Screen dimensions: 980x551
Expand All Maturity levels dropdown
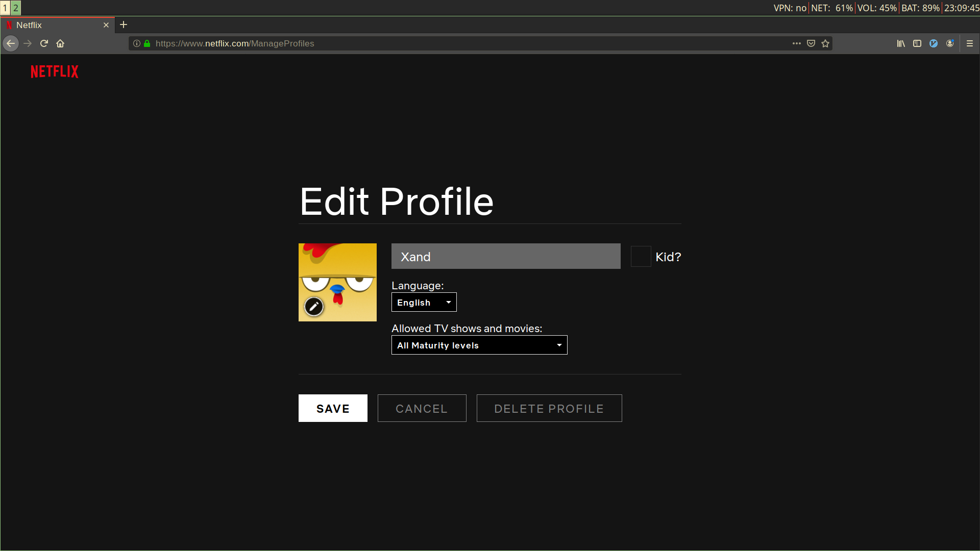[x=479, y=345]
